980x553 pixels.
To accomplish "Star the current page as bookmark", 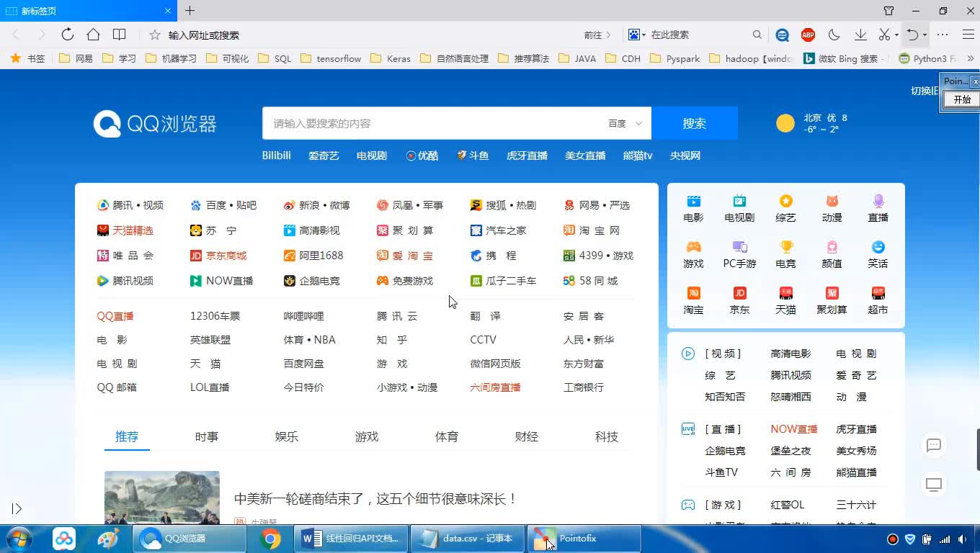I will click(x=154, y=35).
